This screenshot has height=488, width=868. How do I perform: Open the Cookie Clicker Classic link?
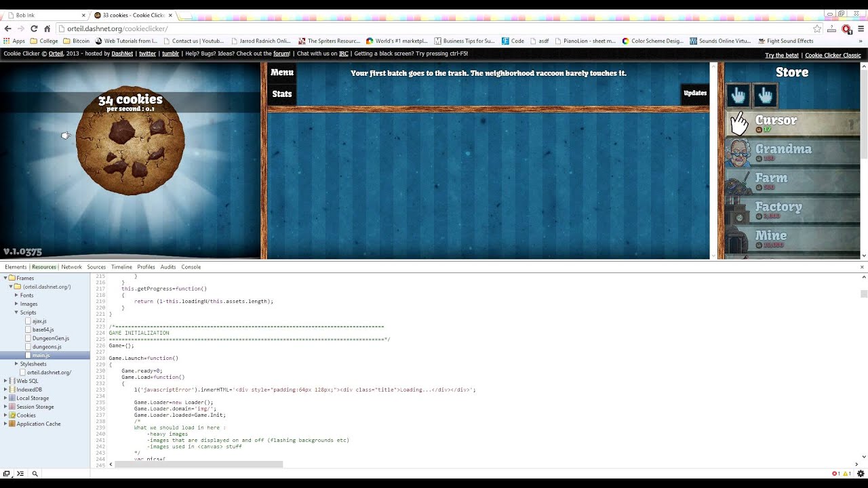pos(833,56)
